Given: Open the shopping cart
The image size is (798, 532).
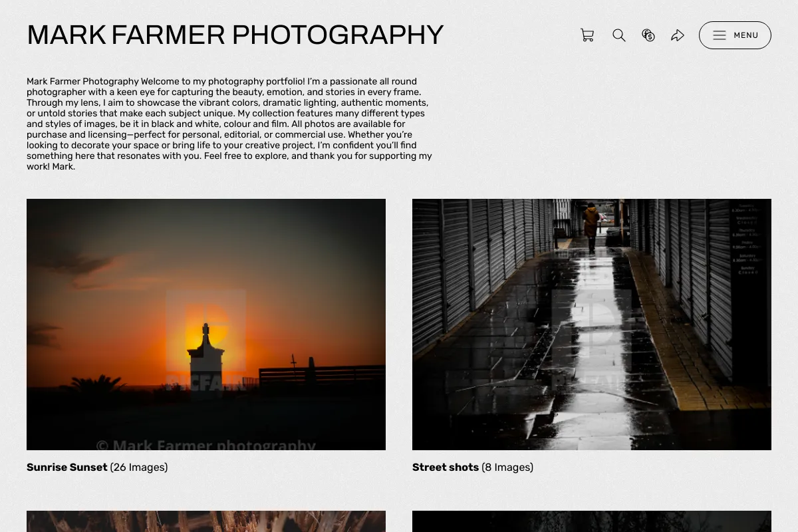Looking at the screenshot, I should click(587, 35).
